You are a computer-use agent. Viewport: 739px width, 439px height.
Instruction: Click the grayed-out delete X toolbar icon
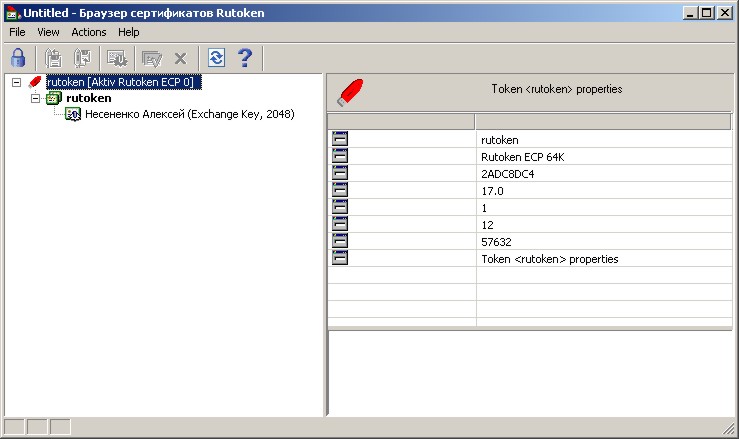[x=180, y=58]
